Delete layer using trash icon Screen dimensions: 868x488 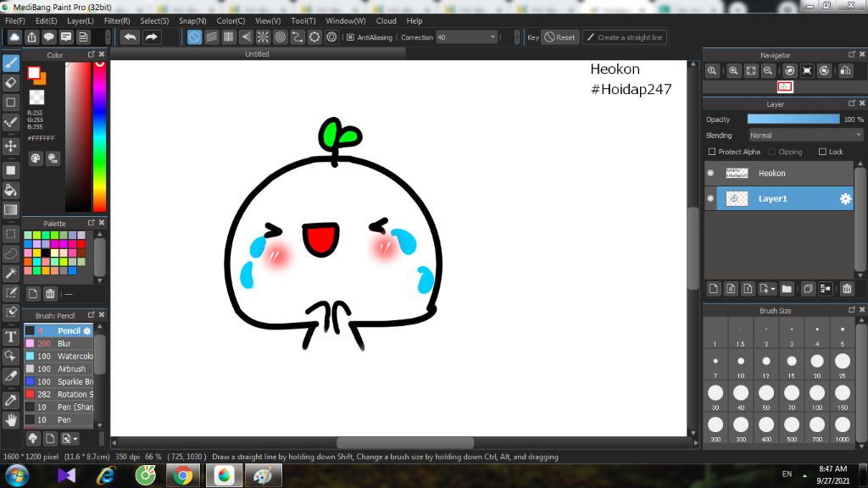point(847,289)
